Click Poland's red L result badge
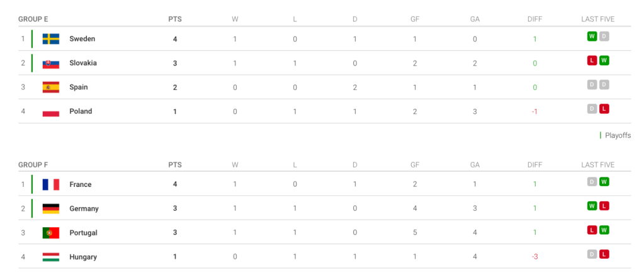 coord(604,109)
